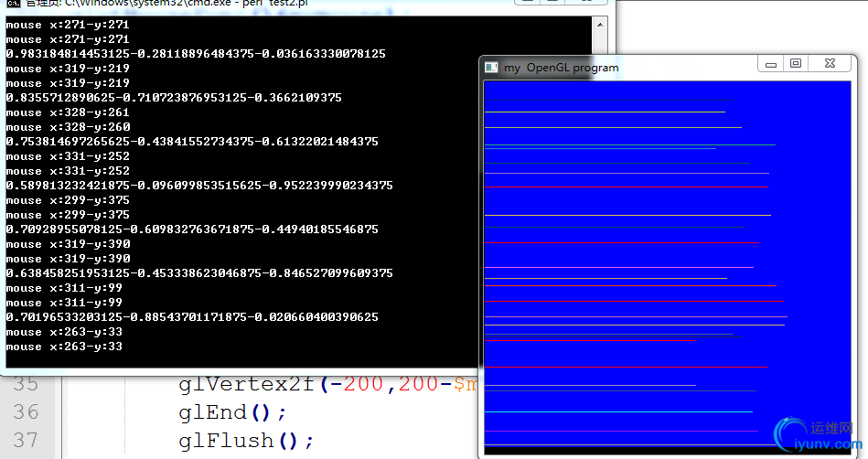The height and width of the screenshot is (459, 868).
Task: Click the glVertex2f code line in editor
Action: click(x=327, y=384)
